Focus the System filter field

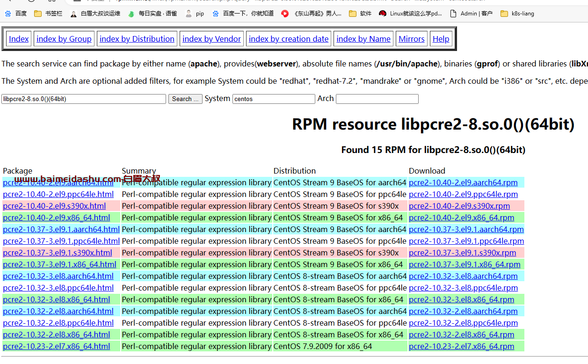(x=274, y=99)
